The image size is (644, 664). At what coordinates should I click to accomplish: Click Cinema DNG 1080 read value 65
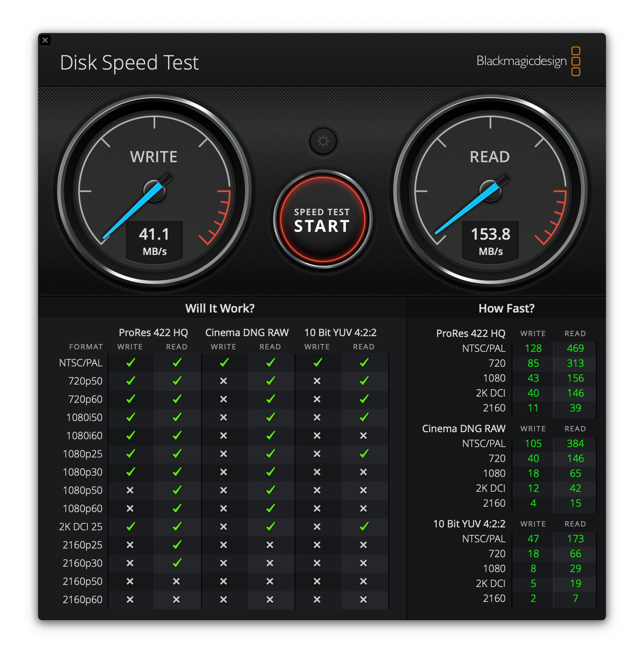pos(575,474)
